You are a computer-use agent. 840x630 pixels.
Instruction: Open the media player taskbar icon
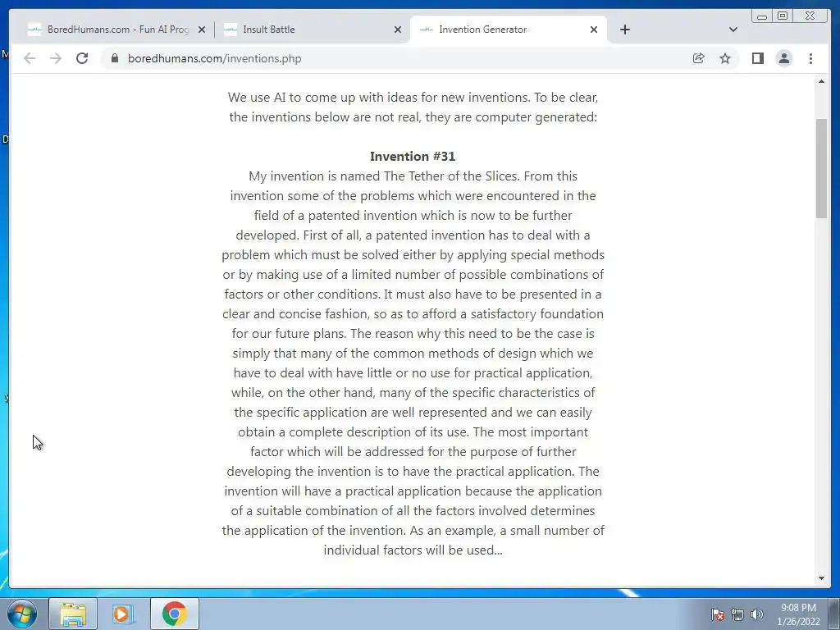(122, 614)
